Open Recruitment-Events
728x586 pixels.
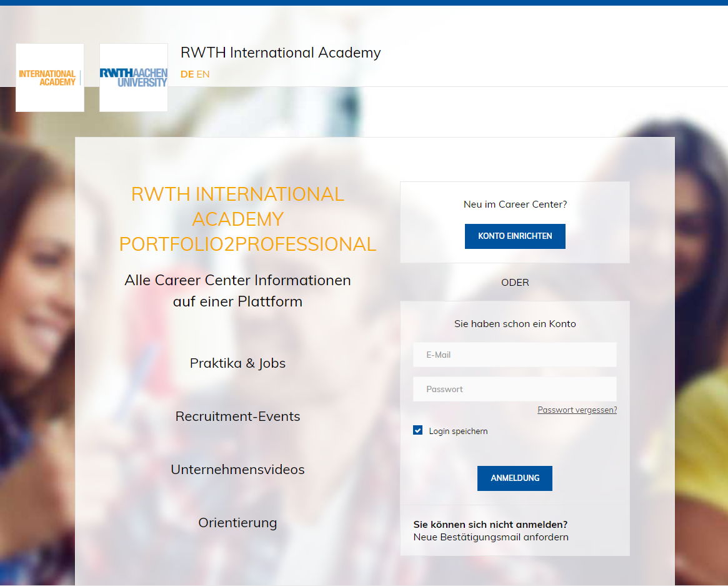tap(237, 416)
